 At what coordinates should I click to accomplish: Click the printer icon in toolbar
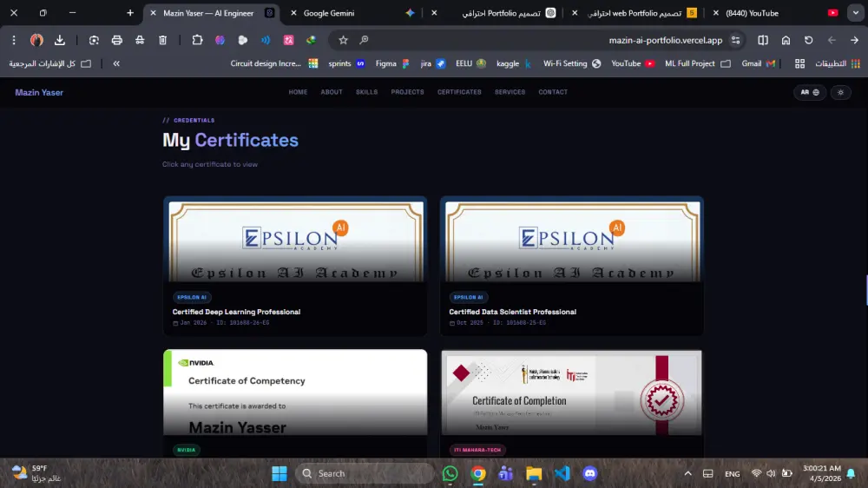tap(117, 40)
